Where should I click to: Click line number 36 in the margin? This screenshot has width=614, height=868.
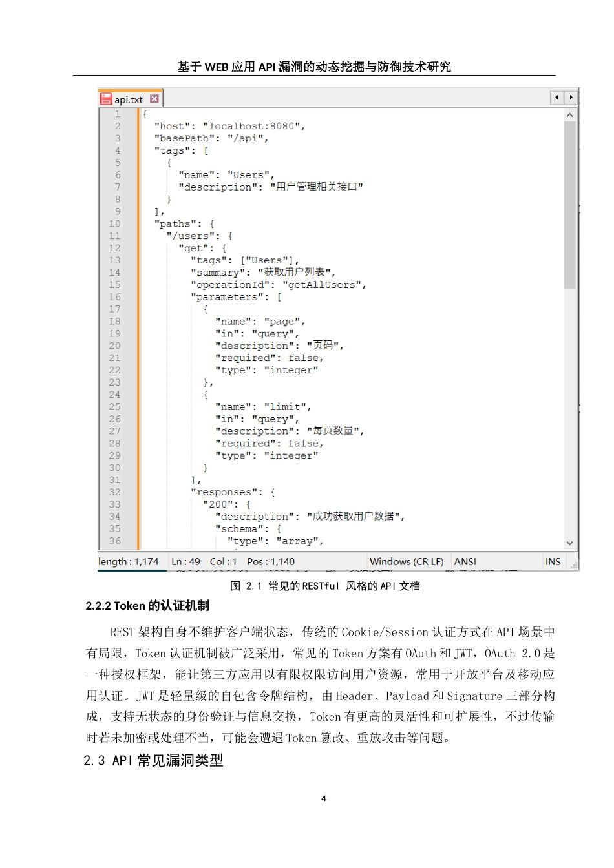point(114,541)
